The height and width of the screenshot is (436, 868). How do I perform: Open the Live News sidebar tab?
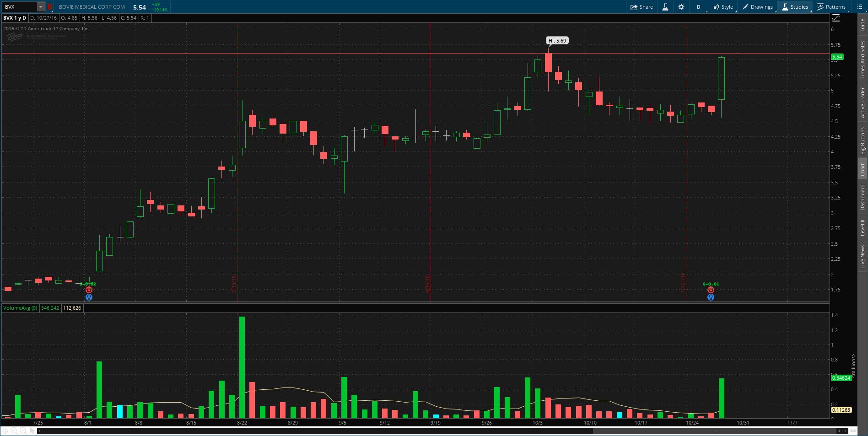[863, 256]
